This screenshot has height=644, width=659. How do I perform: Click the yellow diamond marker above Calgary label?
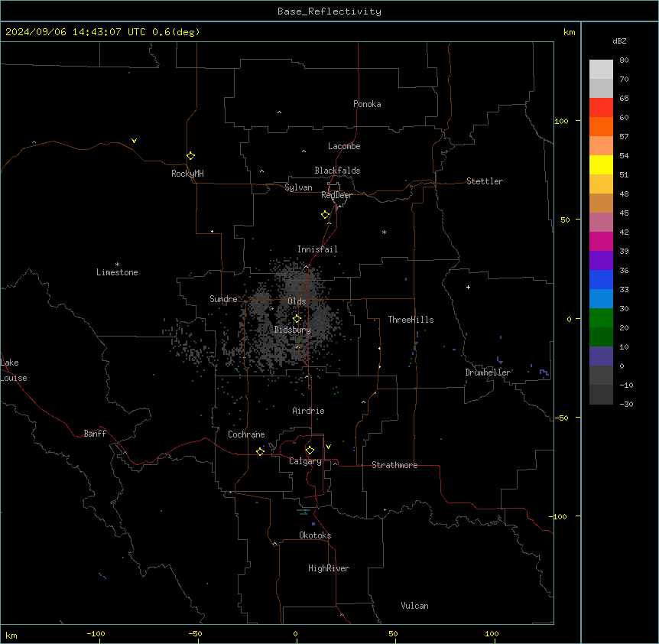[x=310, y=450]
